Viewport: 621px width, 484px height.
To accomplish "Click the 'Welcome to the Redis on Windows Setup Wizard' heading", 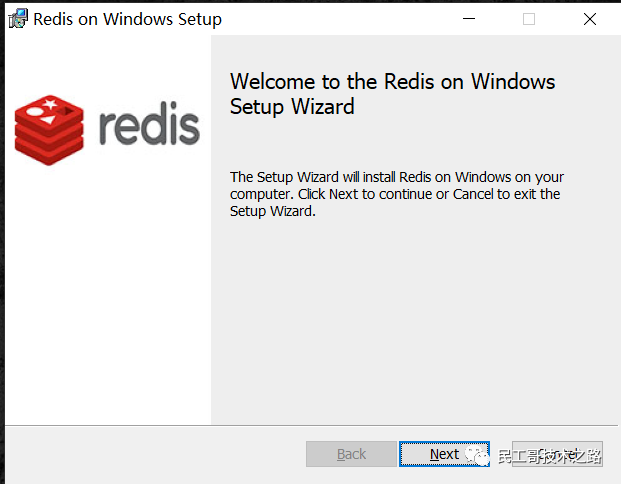I will pos(392,94).
